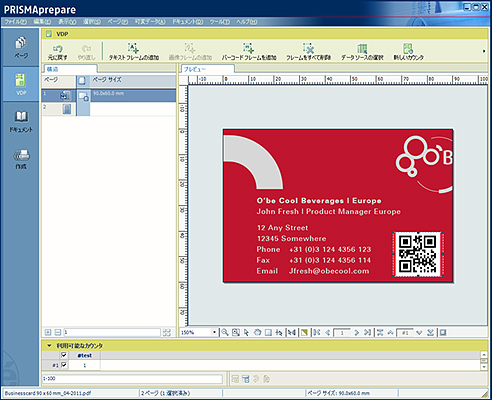Image resolution: width=492 pixels, height=400 pixels.
Task: Click the fit page square icon
Action: coord(268,332)
